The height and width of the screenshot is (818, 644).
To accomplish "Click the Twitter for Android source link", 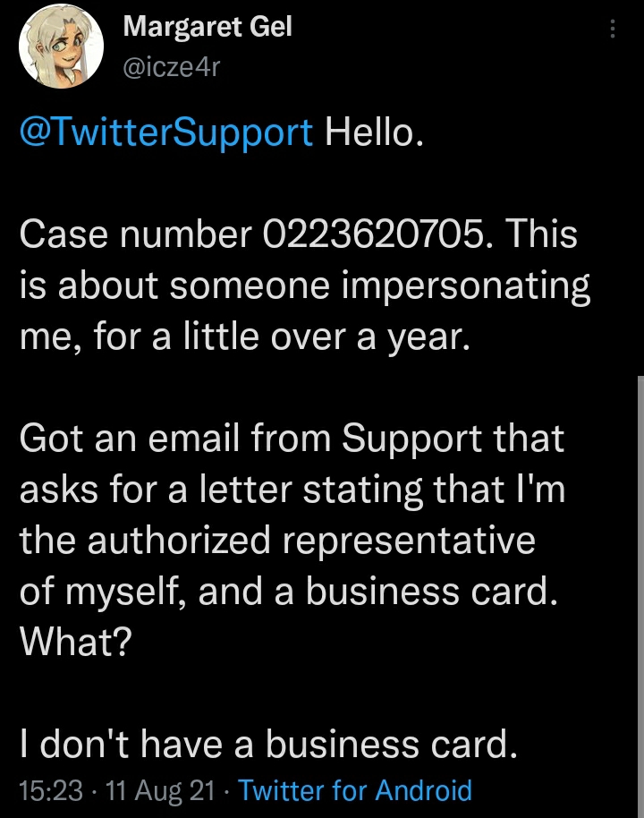I will [x=355, y=790].
